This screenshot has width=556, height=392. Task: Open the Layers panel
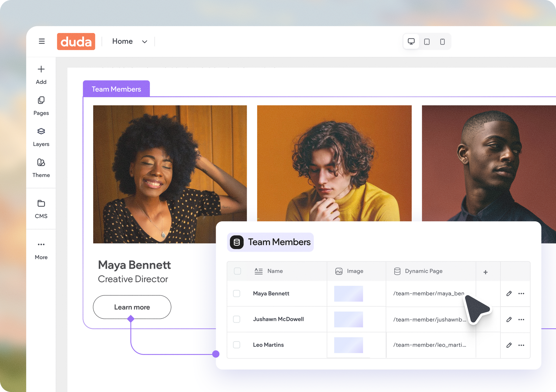click(x=41, y=137)
